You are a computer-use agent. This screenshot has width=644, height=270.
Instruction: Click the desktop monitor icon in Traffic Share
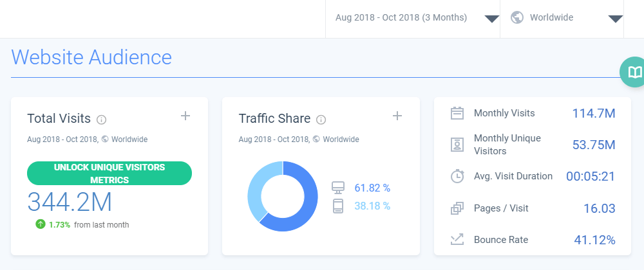[x=338, y=188]
